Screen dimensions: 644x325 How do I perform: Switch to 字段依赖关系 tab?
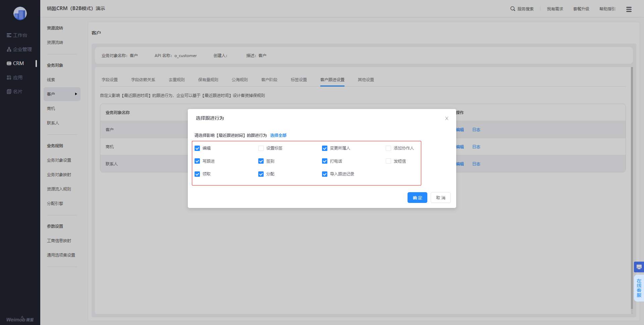point(143,80)
